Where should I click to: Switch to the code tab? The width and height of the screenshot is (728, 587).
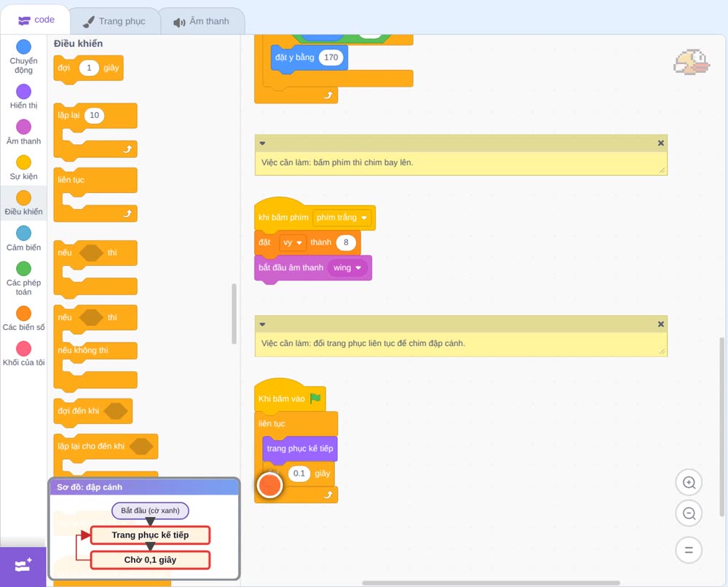click(x=36, y=20)
